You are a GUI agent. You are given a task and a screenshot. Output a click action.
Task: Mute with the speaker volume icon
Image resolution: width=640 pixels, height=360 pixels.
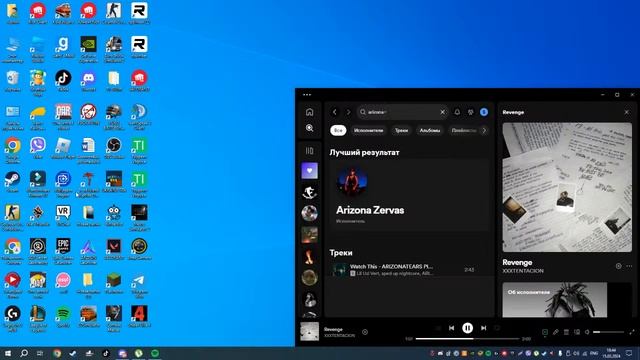[587, 332]
